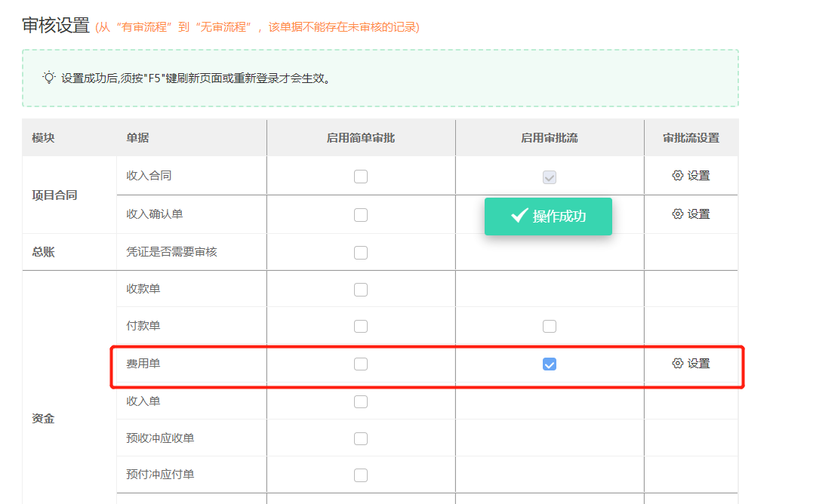Click the gear icon beside 费用单 设置
This screenshot has height=504, width=813.
(679, 364)
